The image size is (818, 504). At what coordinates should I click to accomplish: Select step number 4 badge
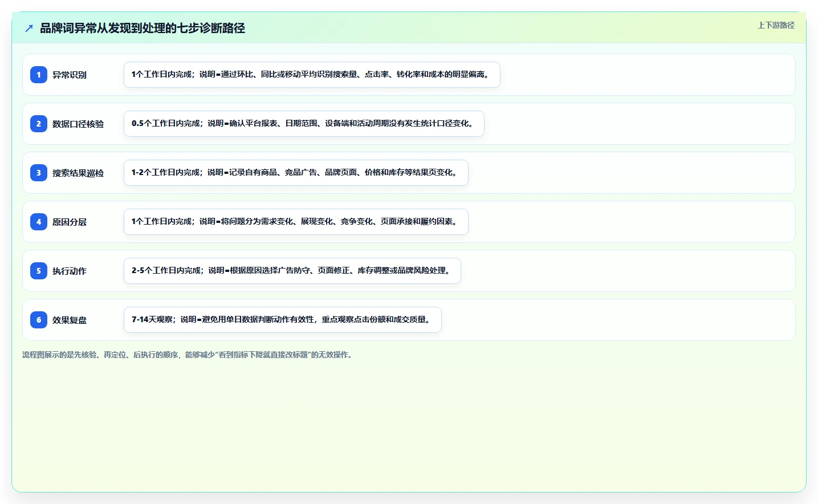tap(39, 222)
